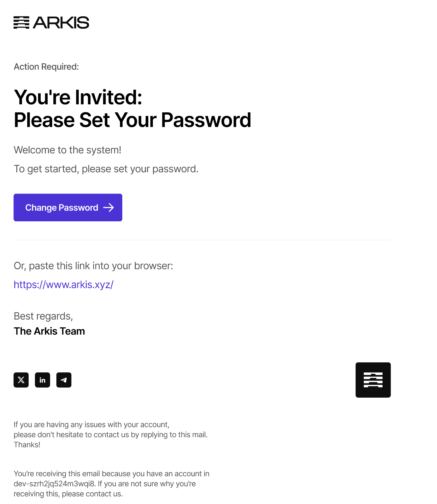Viewport: 437px width, 504px height.
Task: Click "The Arkis Team" signature
Action: (x=49, y=331)
